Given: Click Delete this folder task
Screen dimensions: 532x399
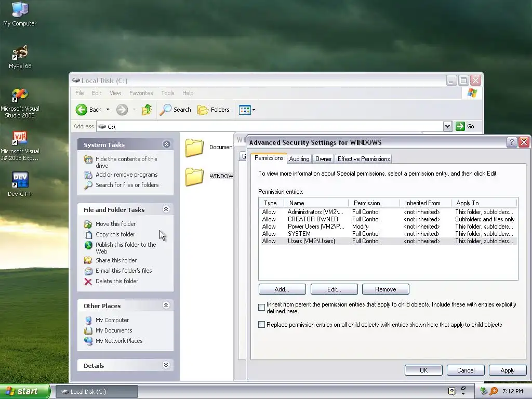Looking at the screenshot, I should pos(117,281).
